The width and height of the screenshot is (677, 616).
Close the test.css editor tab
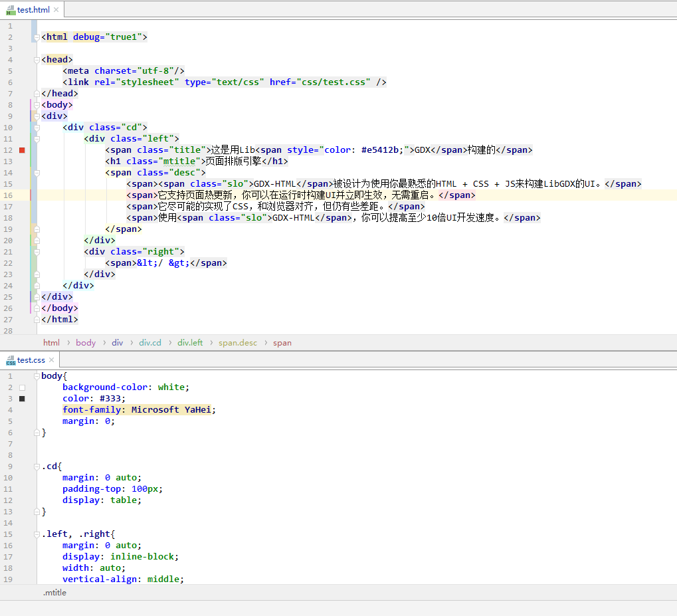52,360
